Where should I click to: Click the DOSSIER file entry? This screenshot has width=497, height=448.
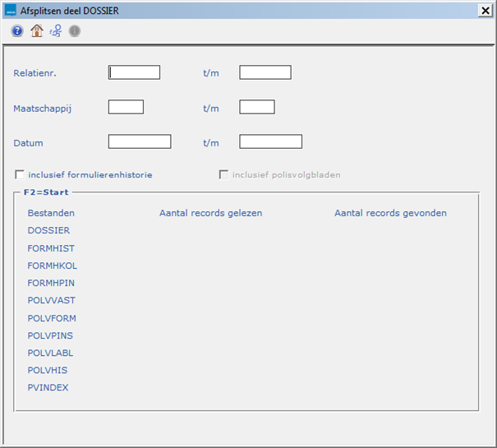coord(48,231)
